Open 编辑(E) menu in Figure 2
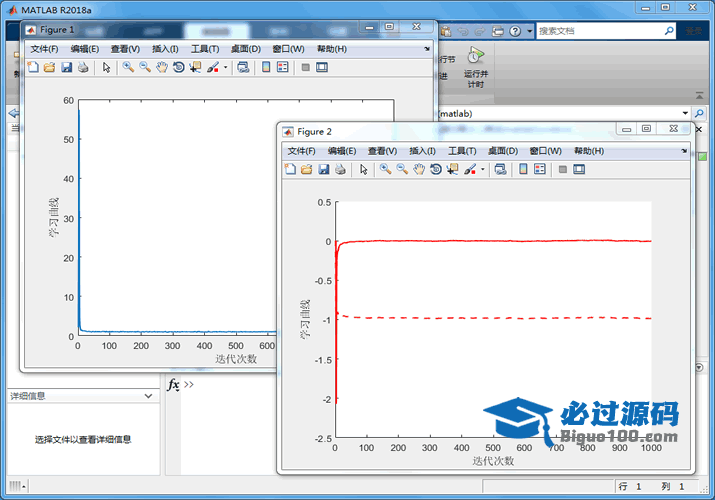 click(342, 151)
